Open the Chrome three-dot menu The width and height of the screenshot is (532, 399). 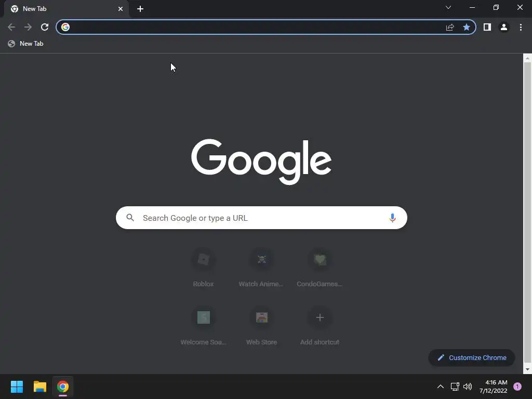pyautogui.click(x=521, y=27)
